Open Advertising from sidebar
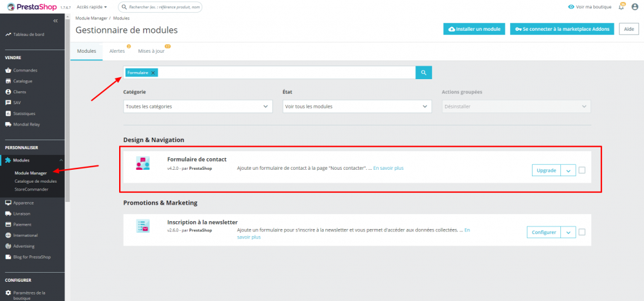The image size is (644, 301). point(20,246)
